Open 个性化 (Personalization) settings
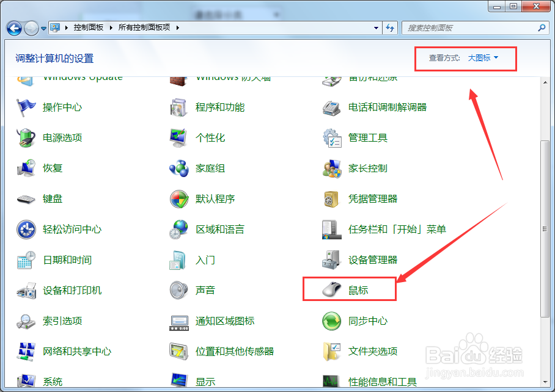The height and width of the screenshot is (392, 555). [210, 137]
